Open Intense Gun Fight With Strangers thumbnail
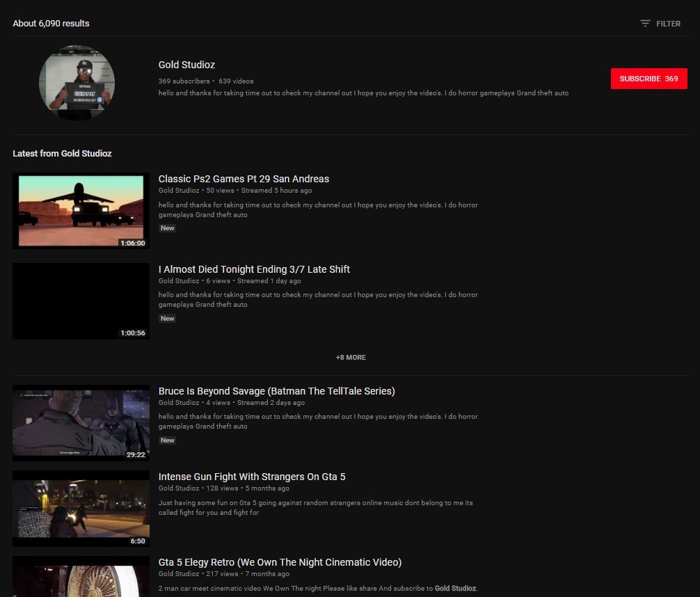700x597 pixels. click(81, 509)
